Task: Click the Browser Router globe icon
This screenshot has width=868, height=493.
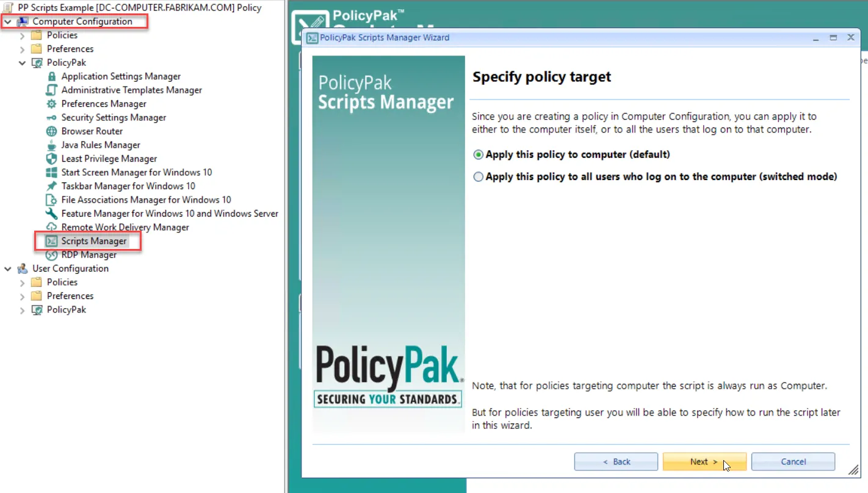Action: [51, 131]
